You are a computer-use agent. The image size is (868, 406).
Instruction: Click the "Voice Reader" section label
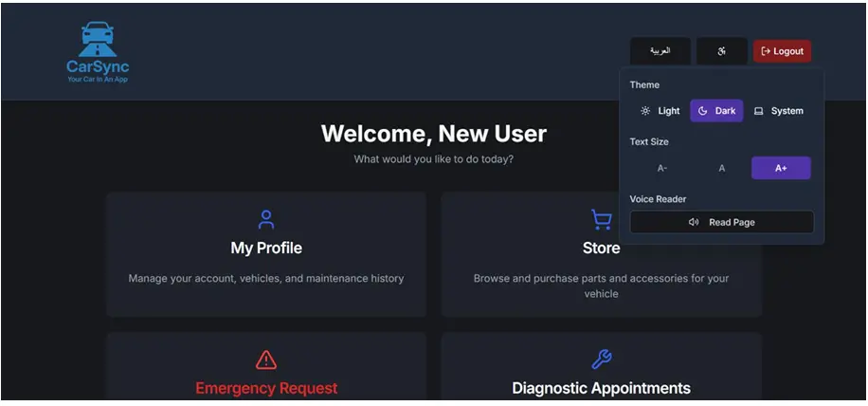(659, 199)
